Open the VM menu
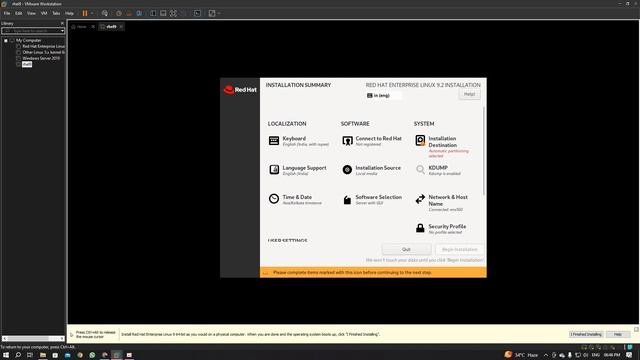 coord(44,13)
